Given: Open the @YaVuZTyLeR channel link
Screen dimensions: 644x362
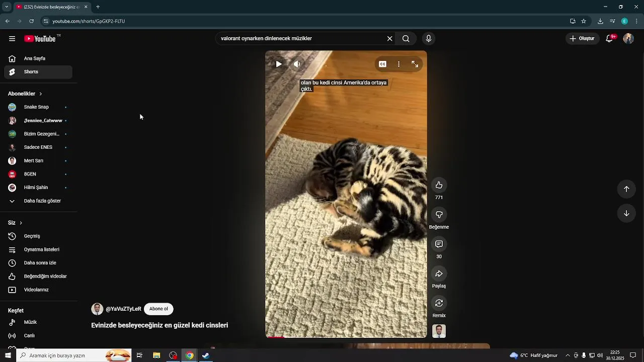Looking at the screenshot, I should pyautogui.click(x=123, y=309).
